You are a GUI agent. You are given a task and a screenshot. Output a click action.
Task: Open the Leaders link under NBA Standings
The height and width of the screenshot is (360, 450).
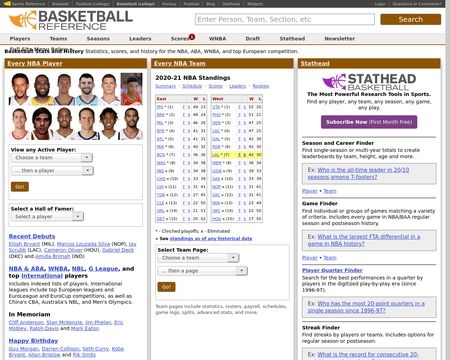(237, 86)
